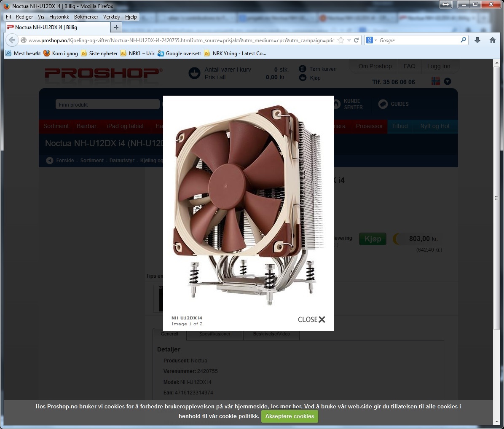504x429 pixels.
Task: Open the iPad og tablet category
Action: 125,126
